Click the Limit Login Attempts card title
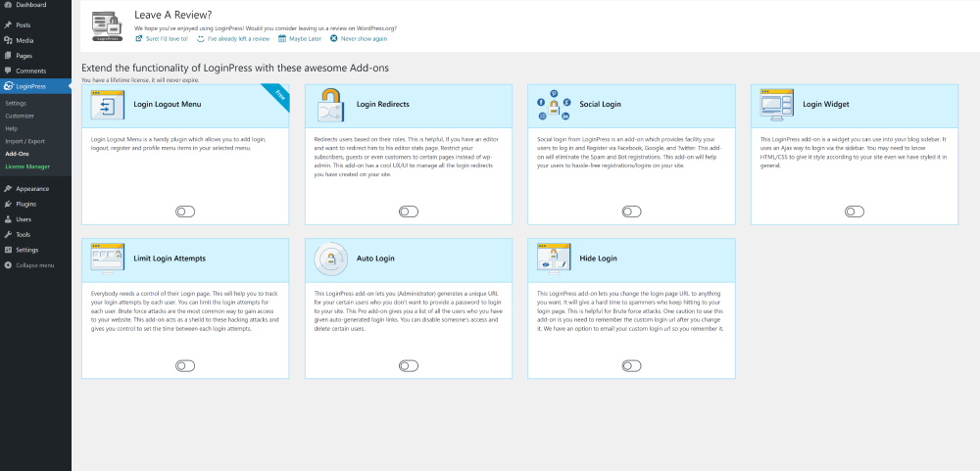 (x=170, y=258)
